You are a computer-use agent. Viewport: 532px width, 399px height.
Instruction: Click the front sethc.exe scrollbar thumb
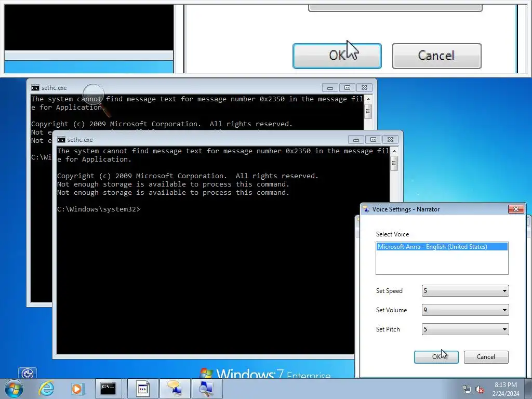coord(394,164)
